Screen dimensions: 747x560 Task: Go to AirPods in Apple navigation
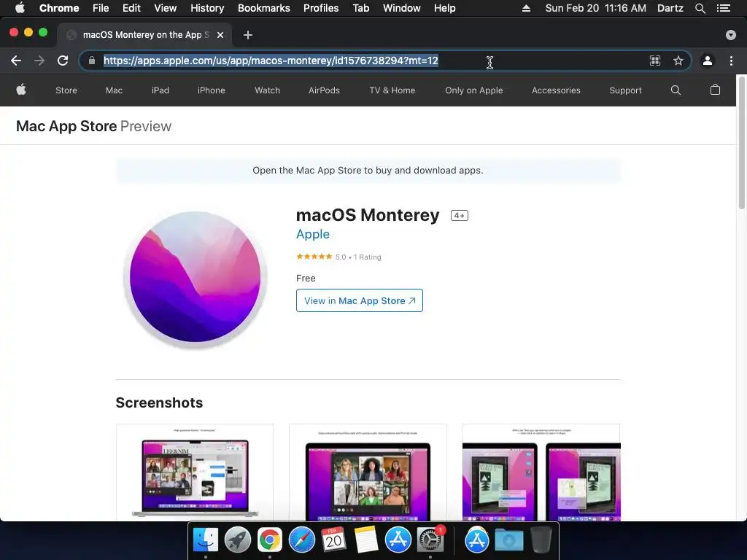[x=324, y=90]
